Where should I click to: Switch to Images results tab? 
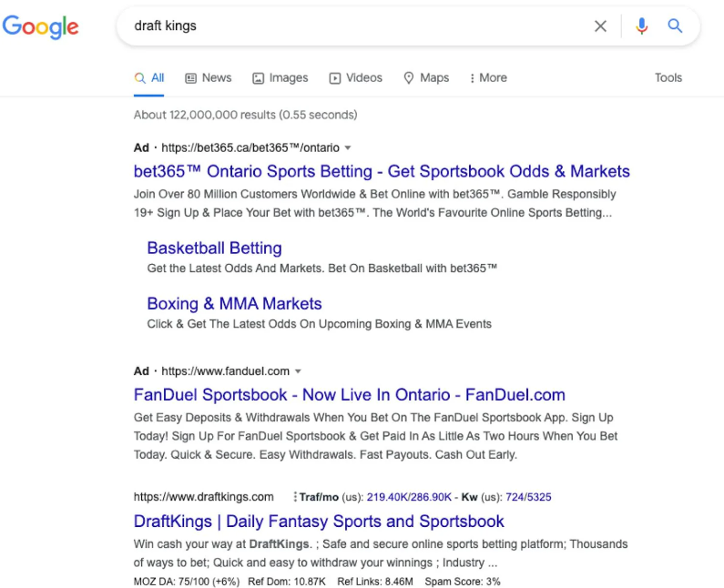[280, 78]
